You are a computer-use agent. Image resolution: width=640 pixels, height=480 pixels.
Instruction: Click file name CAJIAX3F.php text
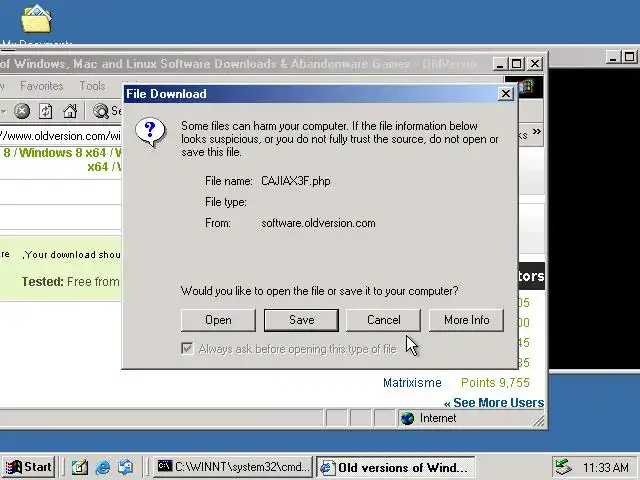click(296, 181)
